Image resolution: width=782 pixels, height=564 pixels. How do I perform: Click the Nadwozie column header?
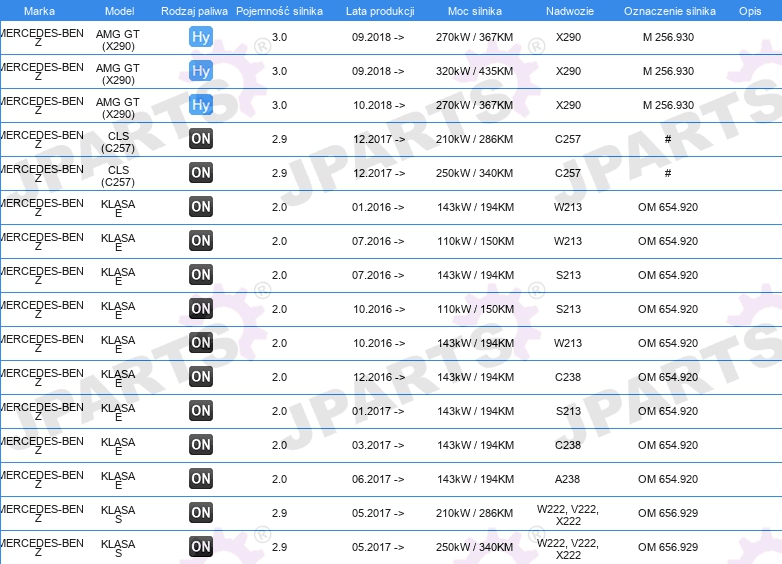click(x=570, y=11)
